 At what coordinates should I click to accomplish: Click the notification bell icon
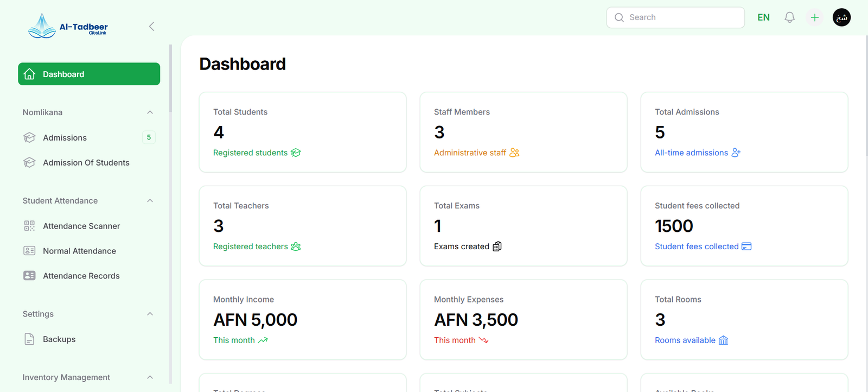789,17
